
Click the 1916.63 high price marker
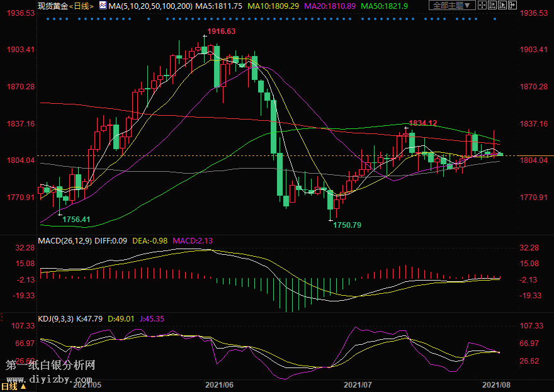(221, 31)
